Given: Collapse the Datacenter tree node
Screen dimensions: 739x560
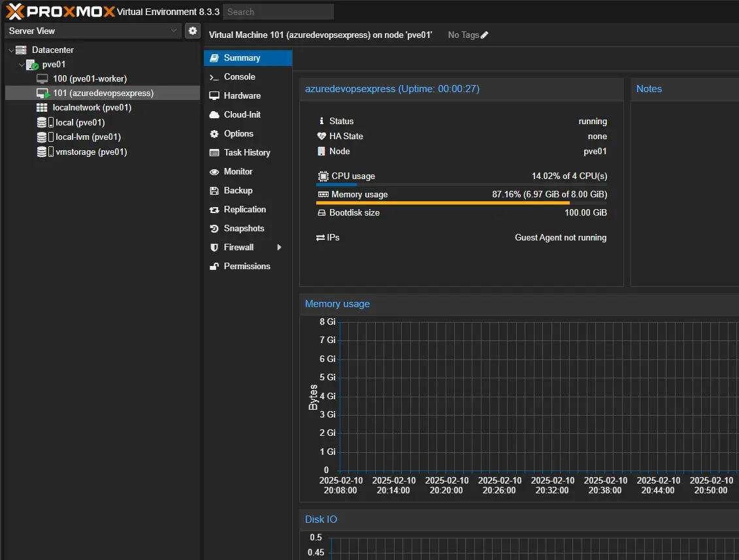Looking at the screenshot, I should tap(12, 50).
